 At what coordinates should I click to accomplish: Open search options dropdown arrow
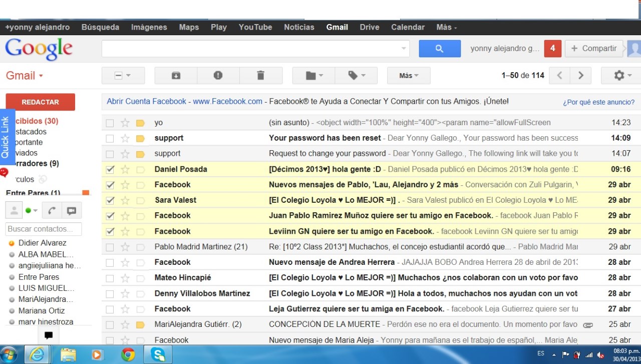[404, 49]
